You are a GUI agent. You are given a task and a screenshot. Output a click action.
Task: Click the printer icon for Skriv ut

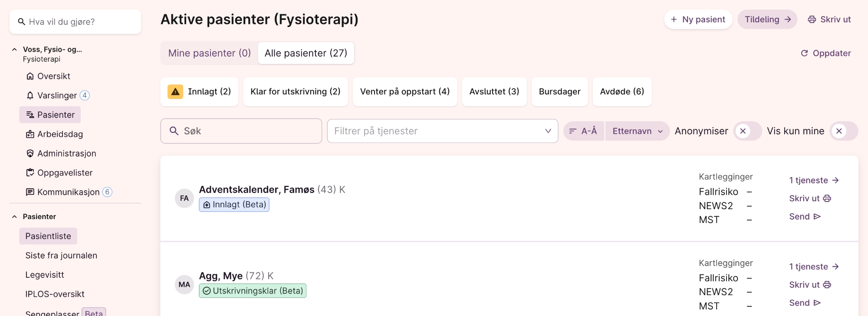click(x=812, y=20)
